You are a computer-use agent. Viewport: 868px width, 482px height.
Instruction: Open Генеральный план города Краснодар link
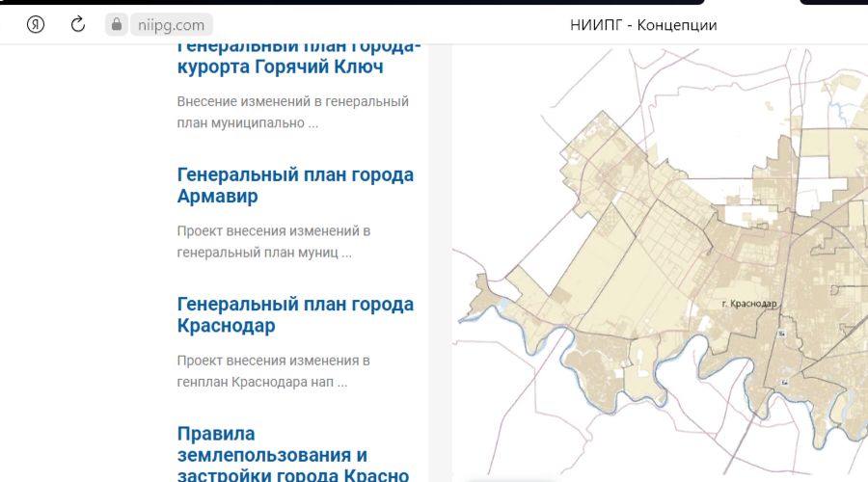(295, 314)
